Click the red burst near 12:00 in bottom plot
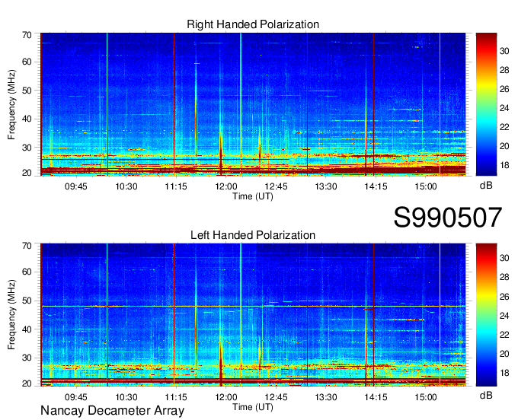Image resolution: width=518 pixels, height=420 pixels. click(x=221, y=361)
